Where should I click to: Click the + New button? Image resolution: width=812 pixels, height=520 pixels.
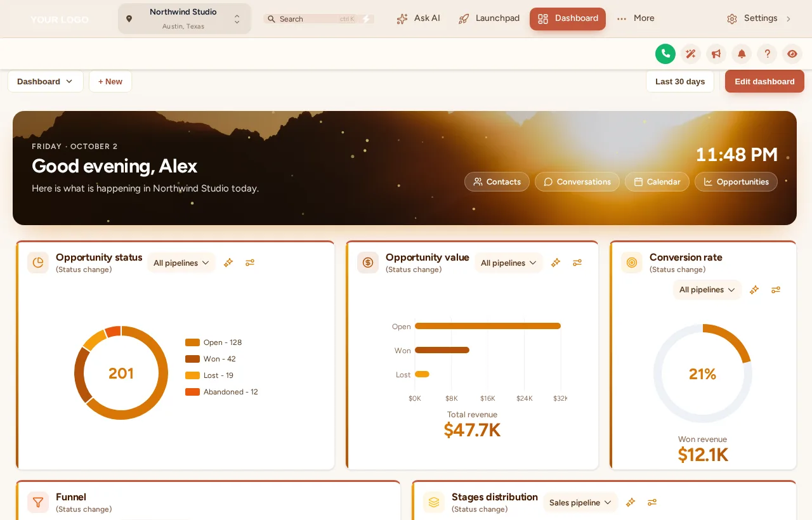coord(110,81)
